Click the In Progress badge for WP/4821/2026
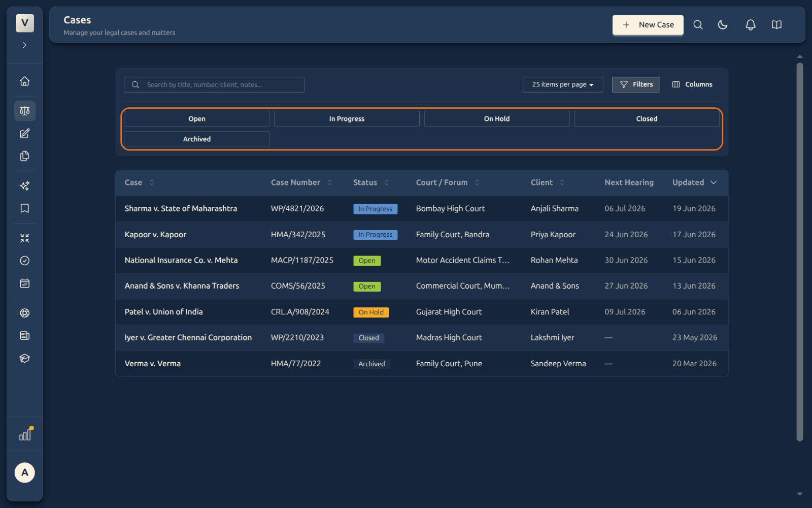The width and height of the screenshot is (812, 508). [x=376, y=209]
